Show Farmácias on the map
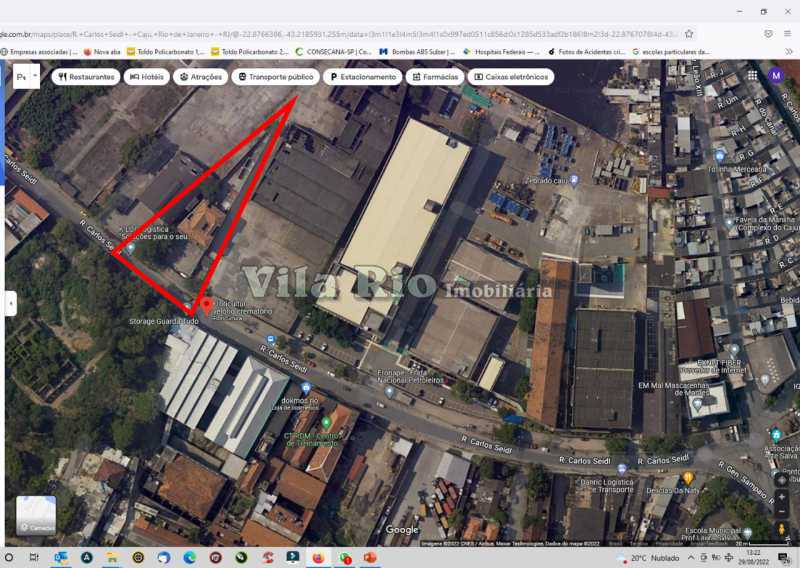Viewport: 800px width, 568px height. click(435, 77)
